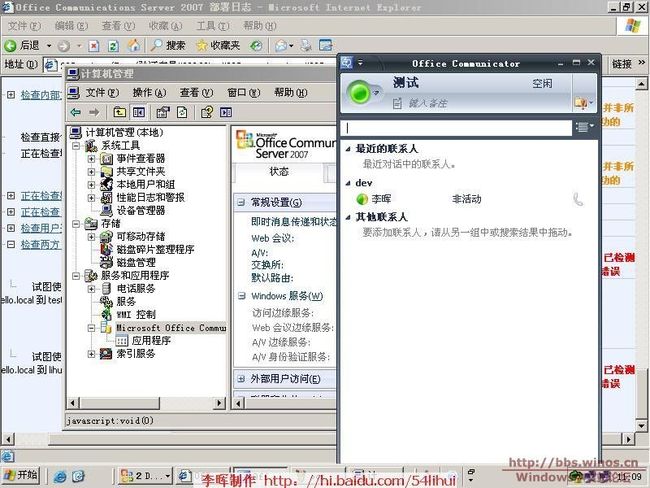Collapse 常规设置(G) section
650x488 pixels.
click(241, 202)
